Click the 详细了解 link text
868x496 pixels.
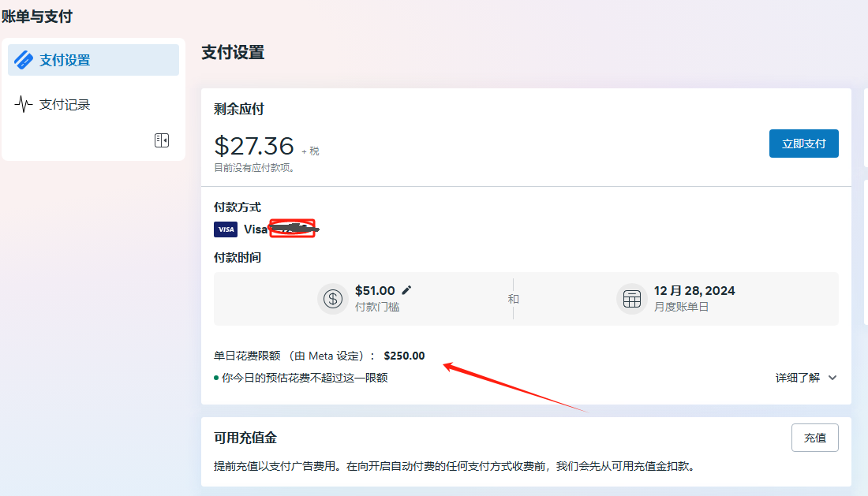point(799,378)
